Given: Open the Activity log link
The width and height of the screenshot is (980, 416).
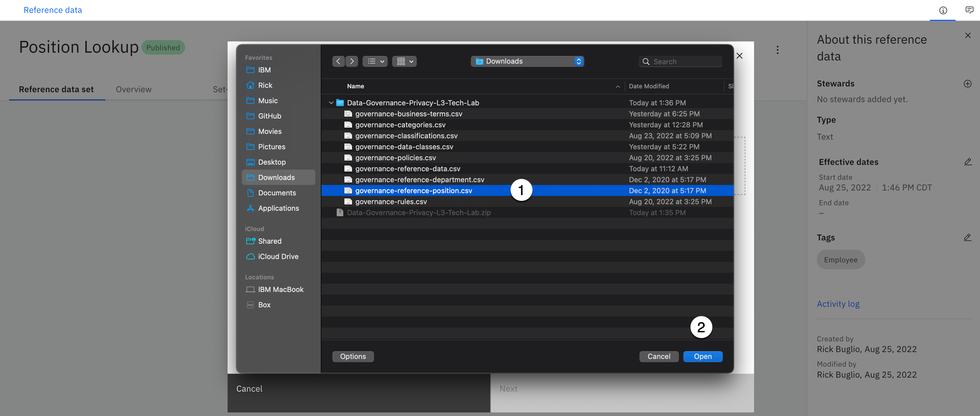Looking at the screenshot, I should (x=838, y=304).
